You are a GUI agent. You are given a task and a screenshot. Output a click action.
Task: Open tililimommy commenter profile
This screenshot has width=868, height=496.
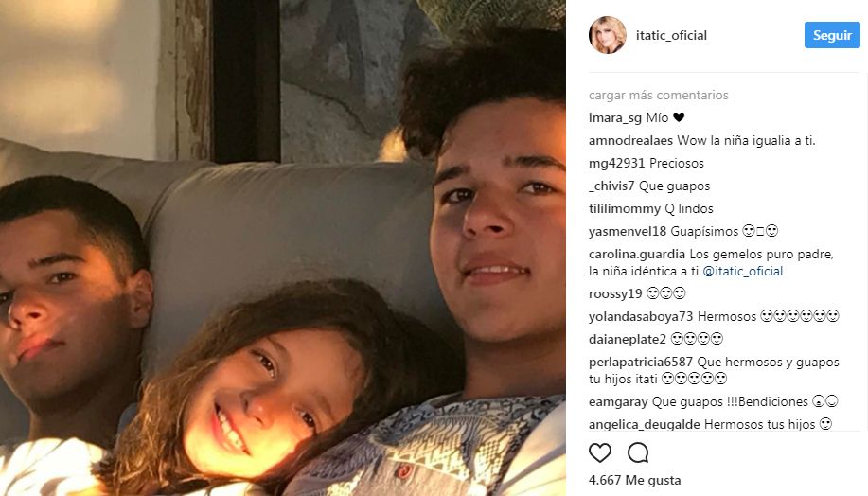[625, 208]
